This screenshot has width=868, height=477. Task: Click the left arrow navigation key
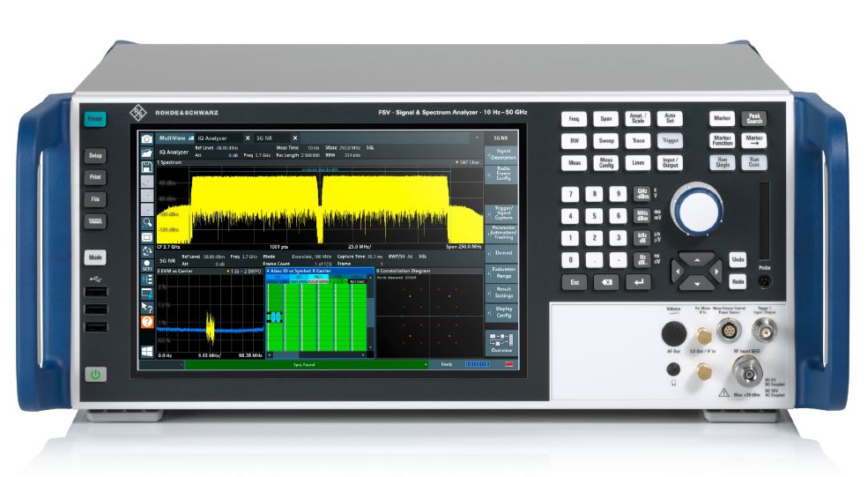pyautogui.click(x=677, y=272)
